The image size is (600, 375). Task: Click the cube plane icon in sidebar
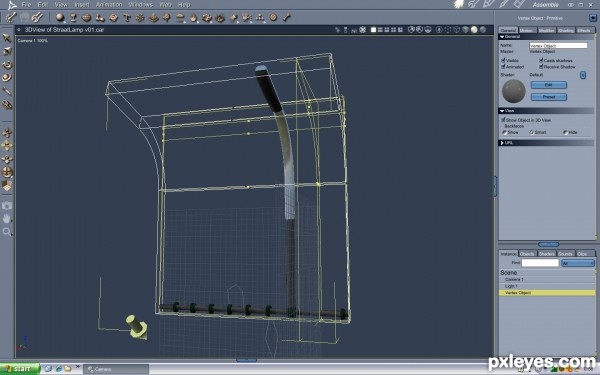[7, 186]
